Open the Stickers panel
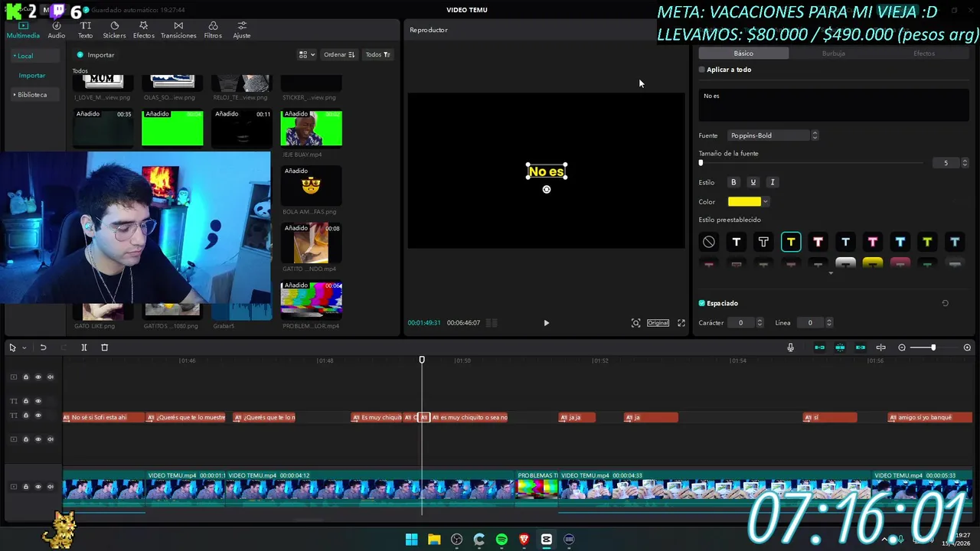Image resolution: width=980 pixels, height=551 pixels. [x=114, y=30]
